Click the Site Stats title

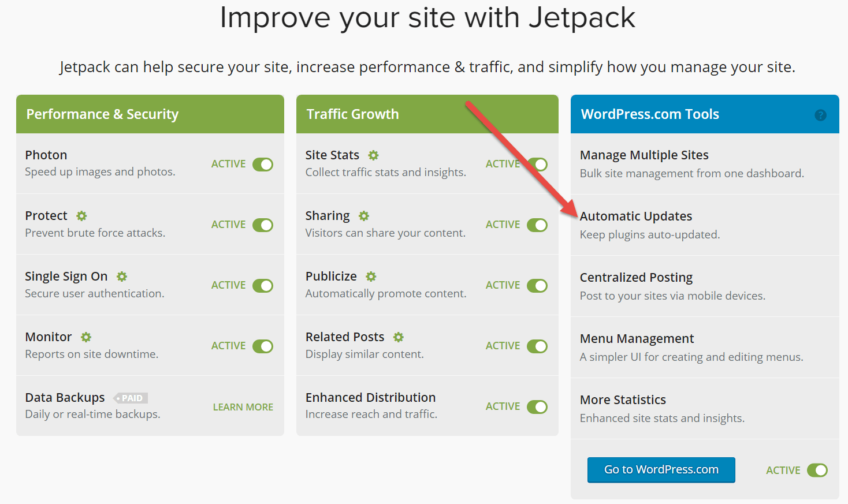[x=332, y=155]
